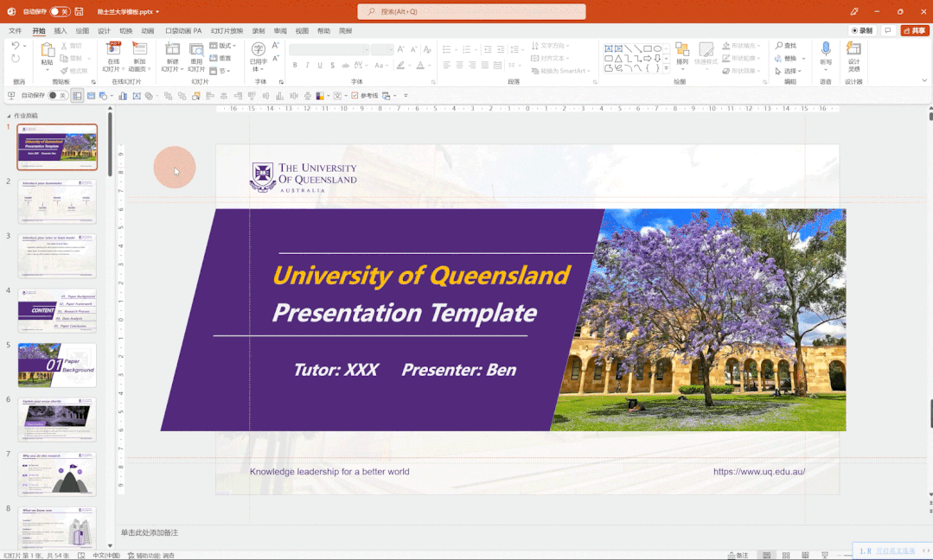Click the Slide Sorter view icon in status bar
The image size is (933, 560).
coord(786,555)
